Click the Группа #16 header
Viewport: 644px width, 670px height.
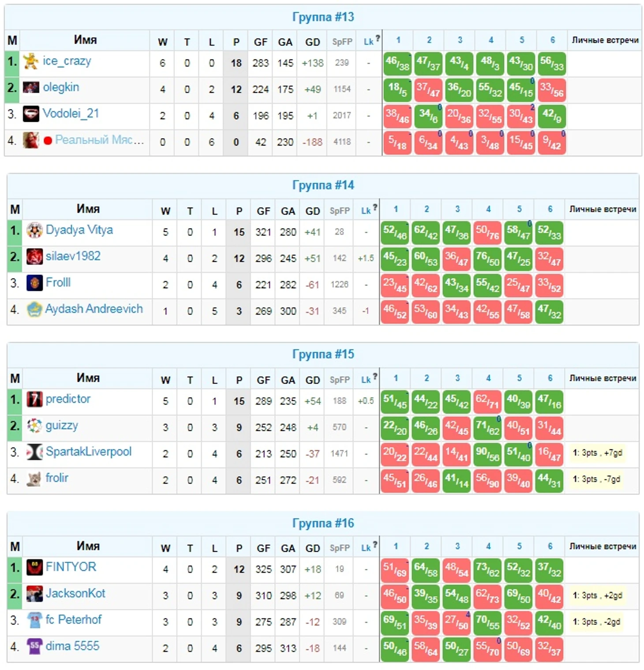pos(323,523)
